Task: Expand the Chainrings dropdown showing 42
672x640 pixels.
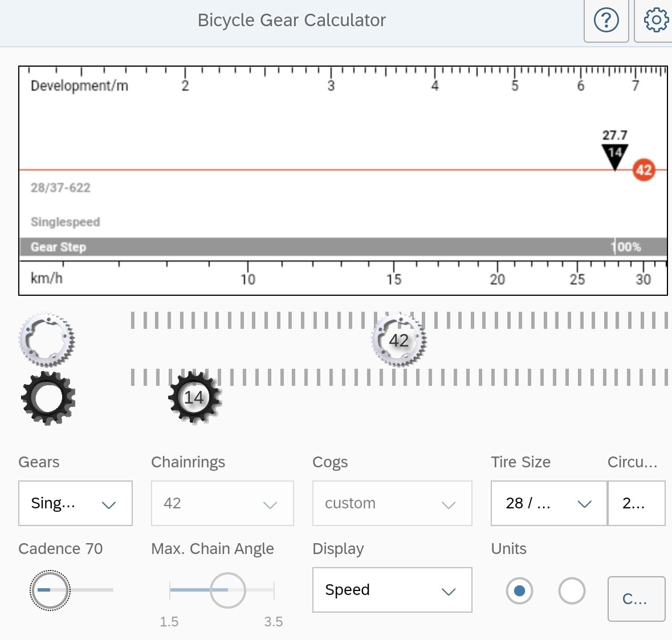Action: pyautogui.click(x=222, y=503)
